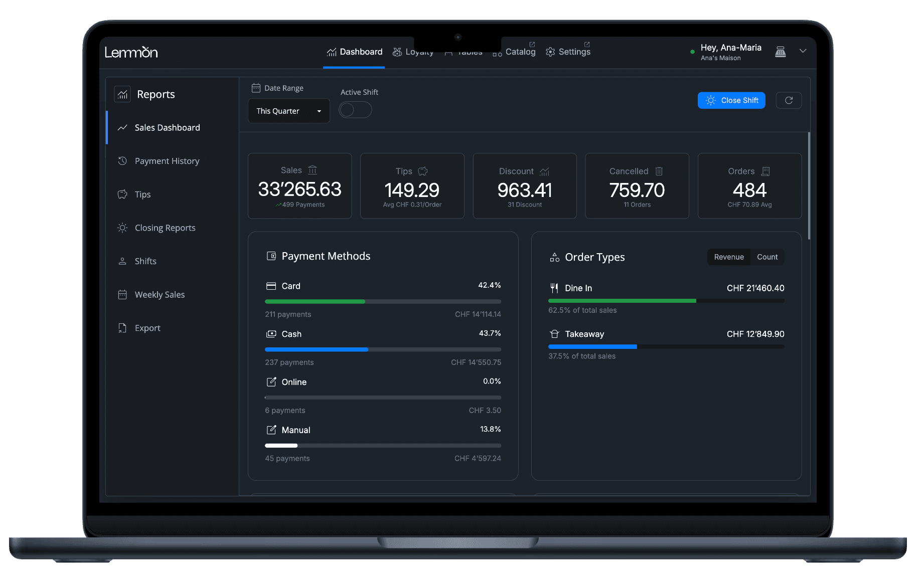Click the Reports header chart icon
The width and height of the screenshot is (924, 584).
coord(122,94)
